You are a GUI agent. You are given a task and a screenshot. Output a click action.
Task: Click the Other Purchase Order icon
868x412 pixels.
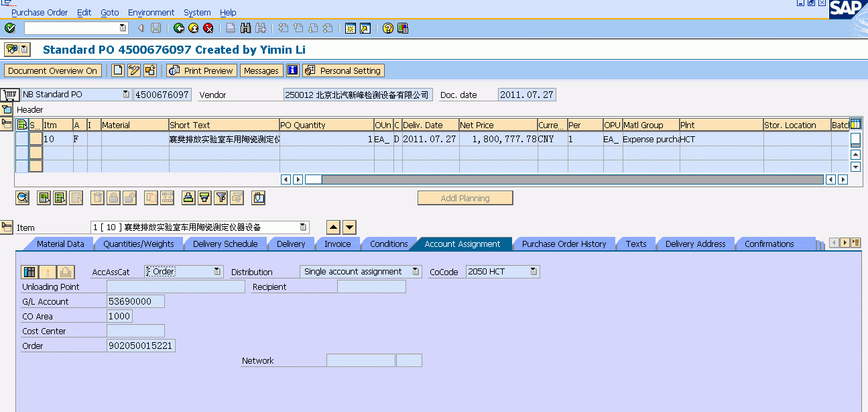tap(150, 70)
